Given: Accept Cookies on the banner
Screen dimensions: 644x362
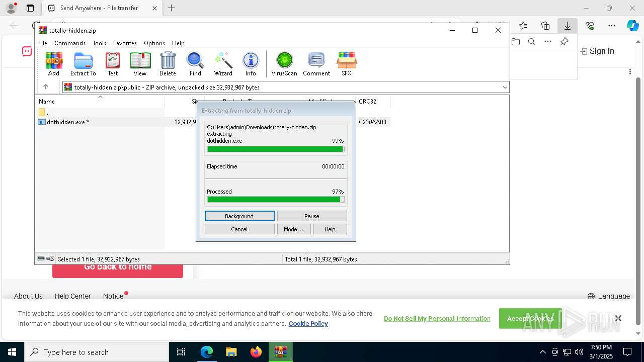Looking at the screenshot, I should (530, 318).
